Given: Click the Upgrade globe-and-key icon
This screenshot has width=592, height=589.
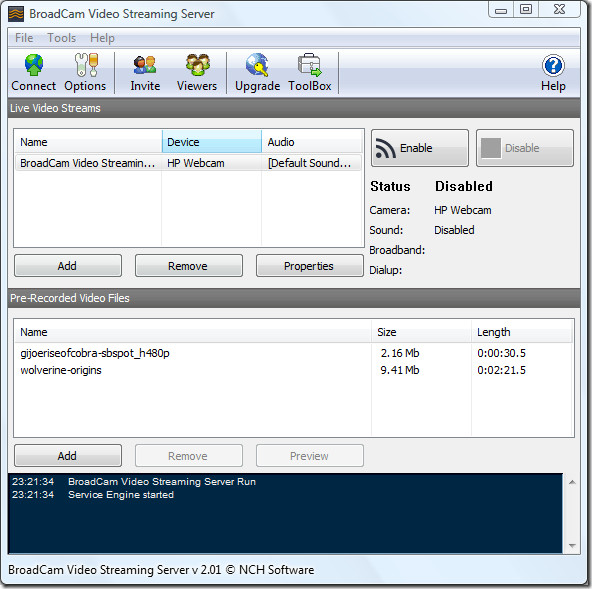Looking at the screenshot, I should [x=257, y=65].
